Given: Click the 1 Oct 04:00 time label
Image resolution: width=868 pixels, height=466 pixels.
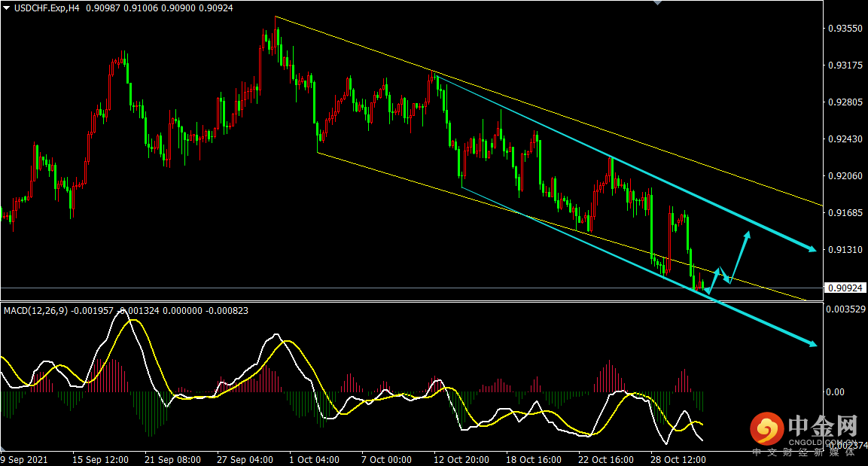Looking at the screenshot, I should tap(315, 460).
